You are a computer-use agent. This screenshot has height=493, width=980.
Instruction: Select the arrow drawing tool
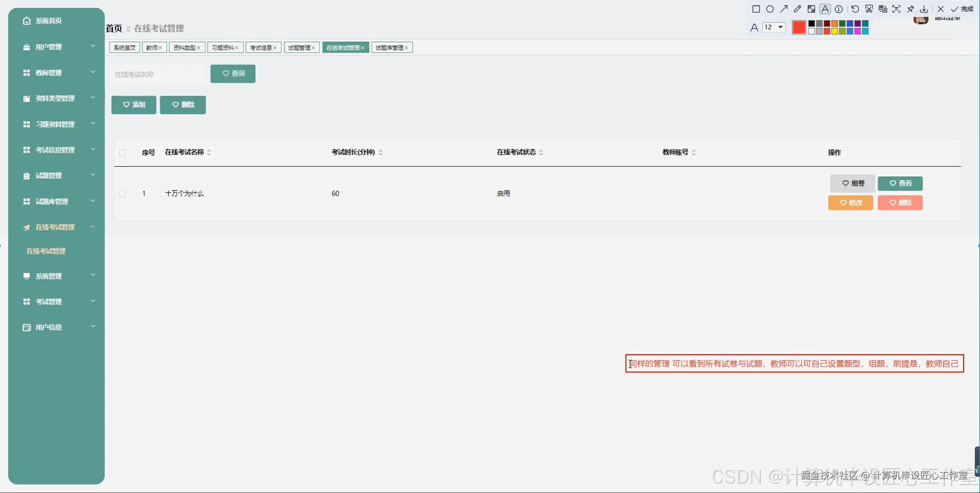coord(784,9)
